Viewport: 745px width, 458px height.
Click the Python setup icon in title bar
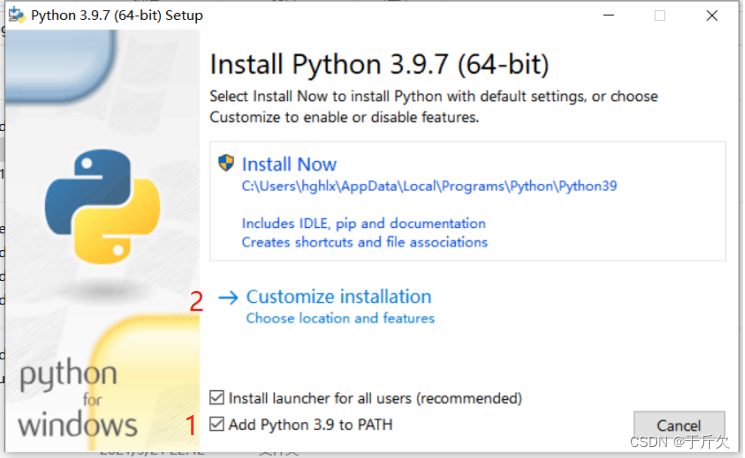pyautogui.click(x=17, y=15)
